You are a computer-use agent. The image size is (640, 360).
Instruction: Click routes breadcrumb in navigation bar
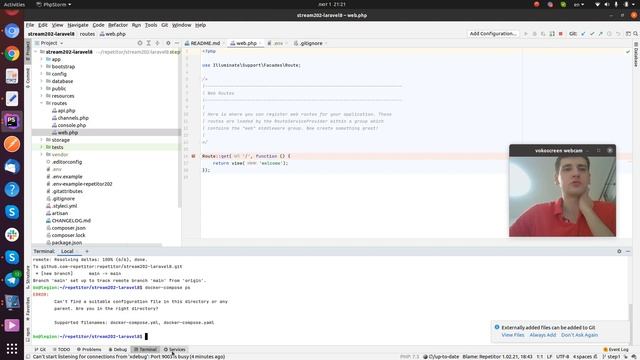87,34
